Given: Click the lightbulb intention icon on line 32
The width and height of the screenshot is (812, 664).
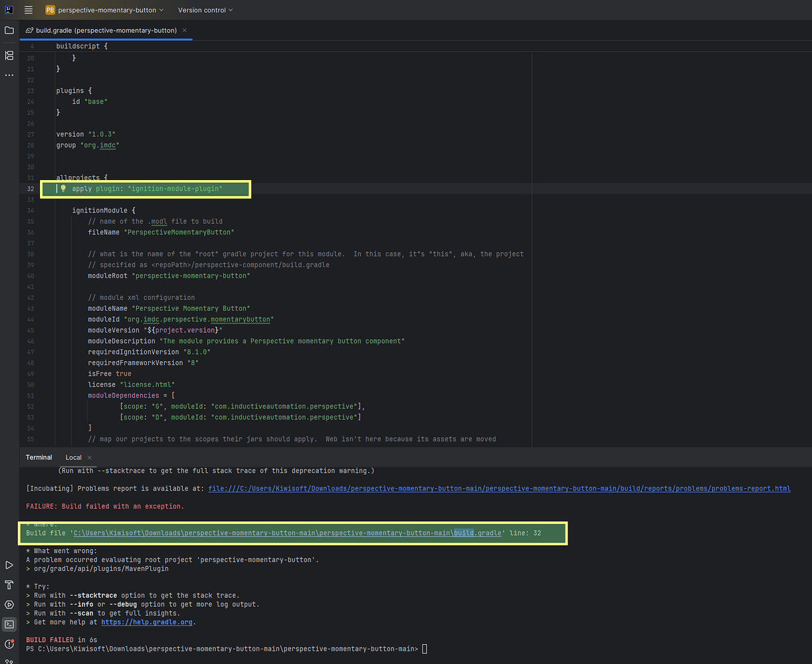Looking at the screenshot, I should (62, 189).
